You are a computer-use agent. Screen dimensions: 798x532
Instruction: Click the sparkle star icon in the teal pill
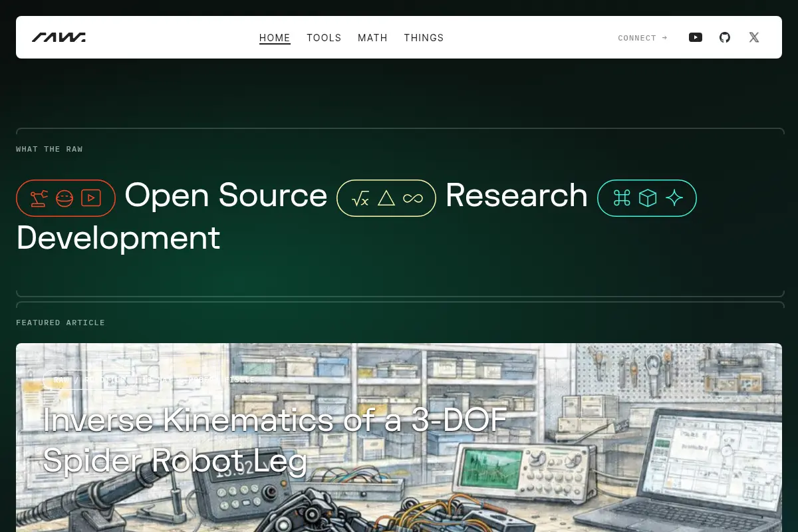coord(674,198)
